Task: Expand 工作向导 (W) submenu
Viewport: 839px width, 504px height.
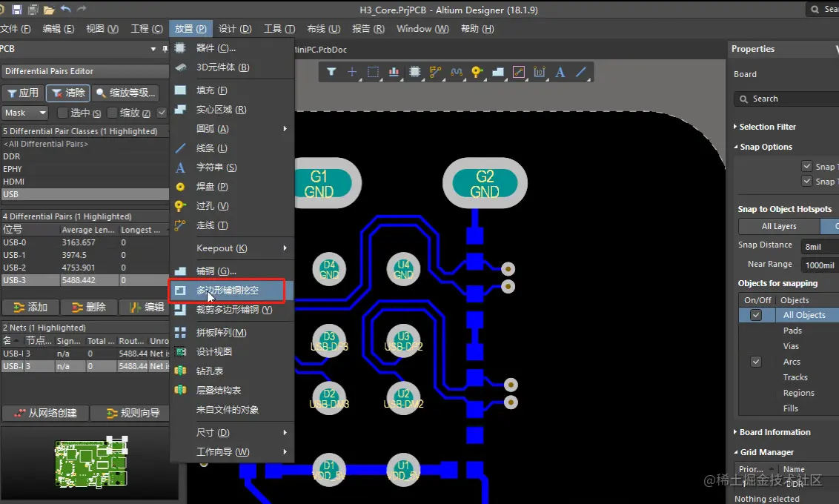Action: (x=232, y=451)
